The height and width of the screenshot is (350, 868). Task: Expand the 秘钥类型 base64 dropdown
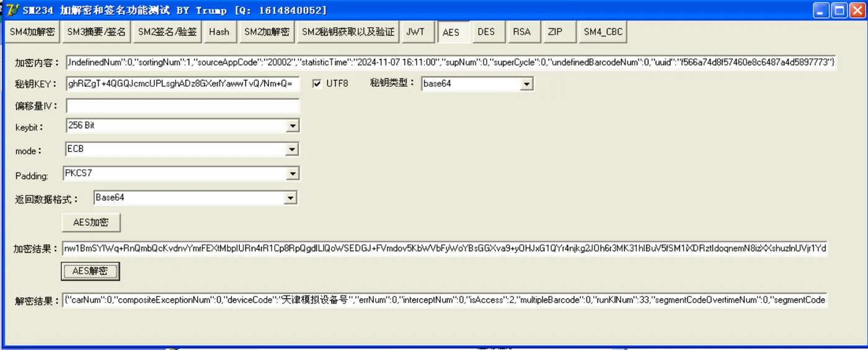526,84
